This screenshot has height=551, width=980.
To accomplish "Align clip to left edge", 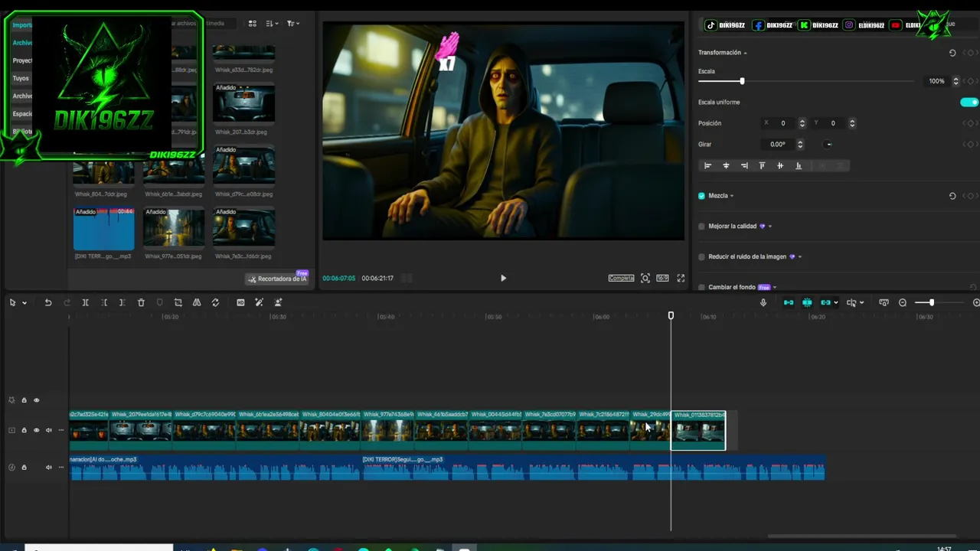I will 707,165.
